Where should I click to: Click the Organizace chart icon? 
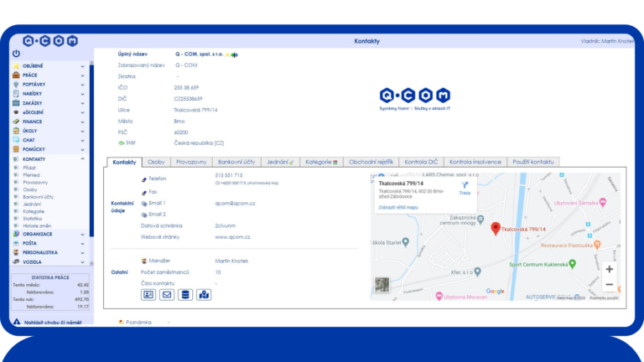pos(16,234)
